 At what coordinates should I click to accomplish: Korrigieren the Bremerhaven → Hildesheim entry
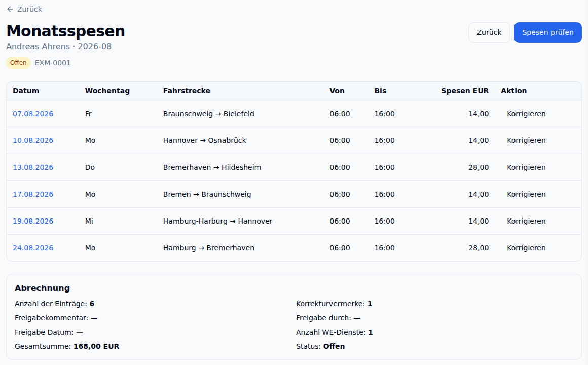[526, 167]
